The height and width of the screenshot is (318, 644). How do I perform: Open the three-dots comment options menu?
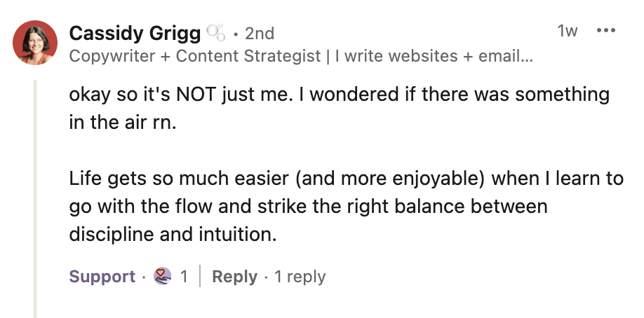tap(605, 32)
